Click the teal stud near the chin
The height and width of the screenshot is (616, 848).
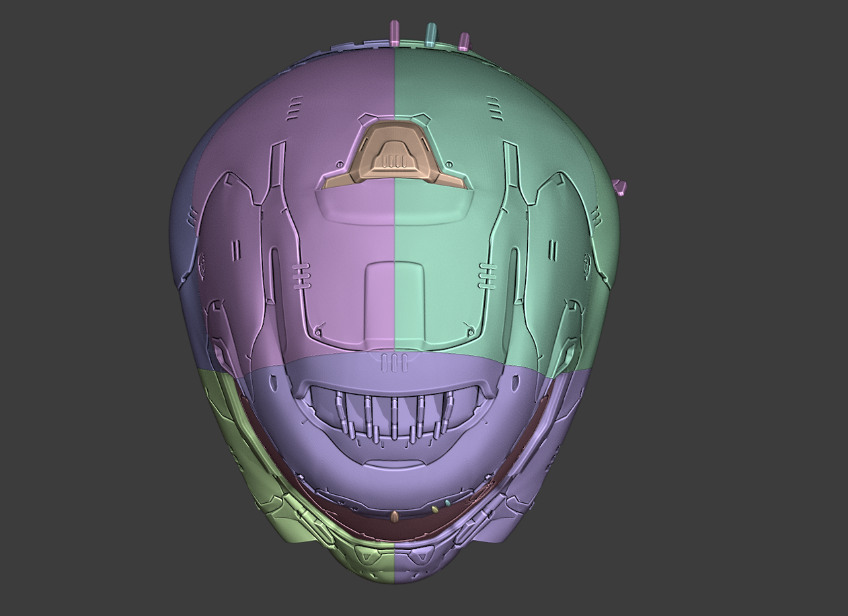click(x=448, y=503)
